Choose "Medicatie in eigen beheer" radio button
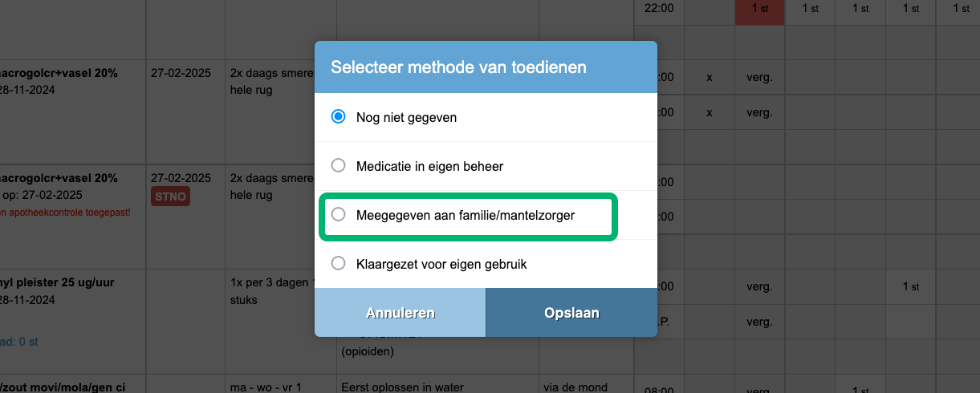 (339, 166)
